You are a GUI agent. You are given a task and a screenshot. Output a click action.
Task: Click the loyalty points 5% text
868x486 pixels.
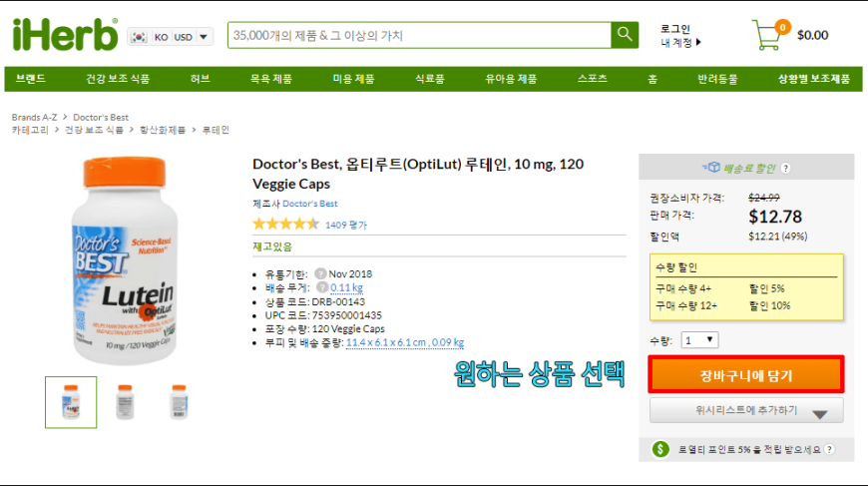[749, 449]
